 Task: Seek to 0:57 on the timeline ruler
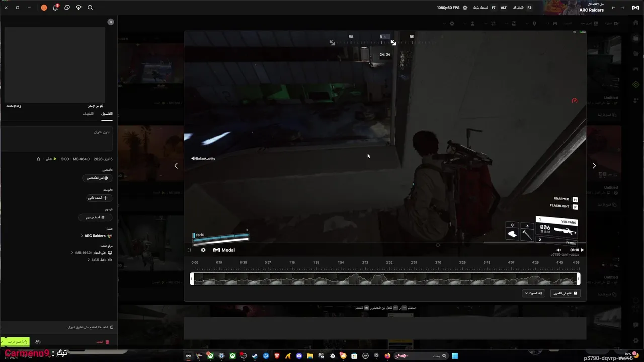tap(268, 262)
